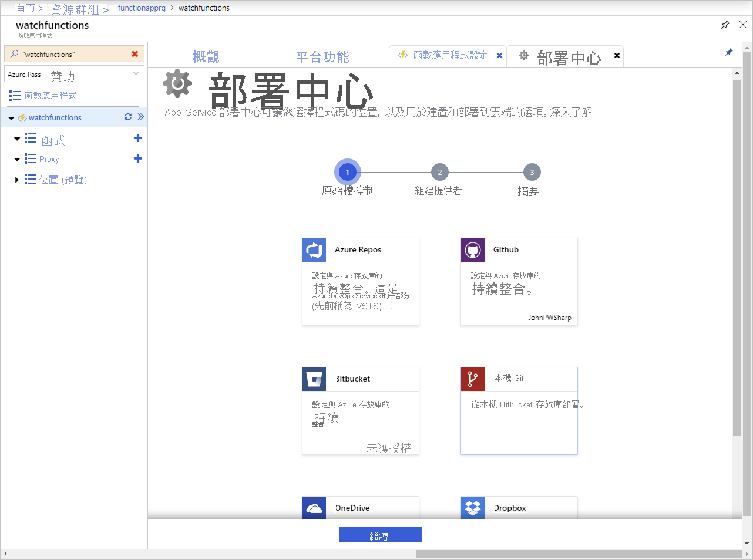Click the Github octocat icon
Screen dimensions: 753x560
473,250
